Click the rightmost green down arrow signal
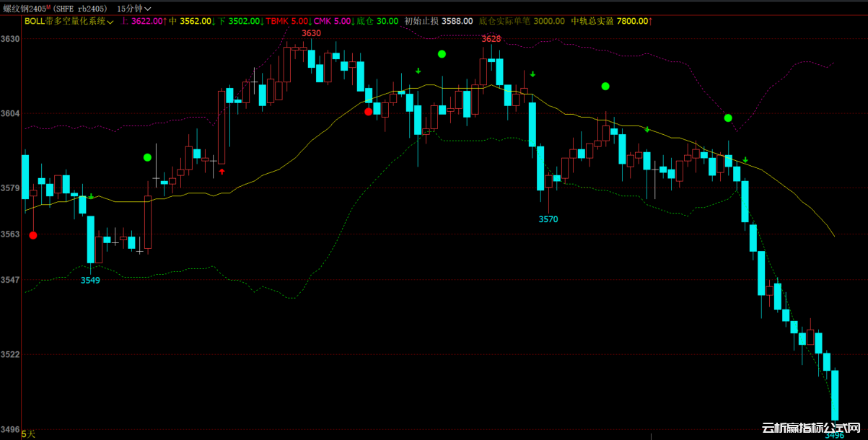Screen dimensions: 868x440 click(745, 159)
